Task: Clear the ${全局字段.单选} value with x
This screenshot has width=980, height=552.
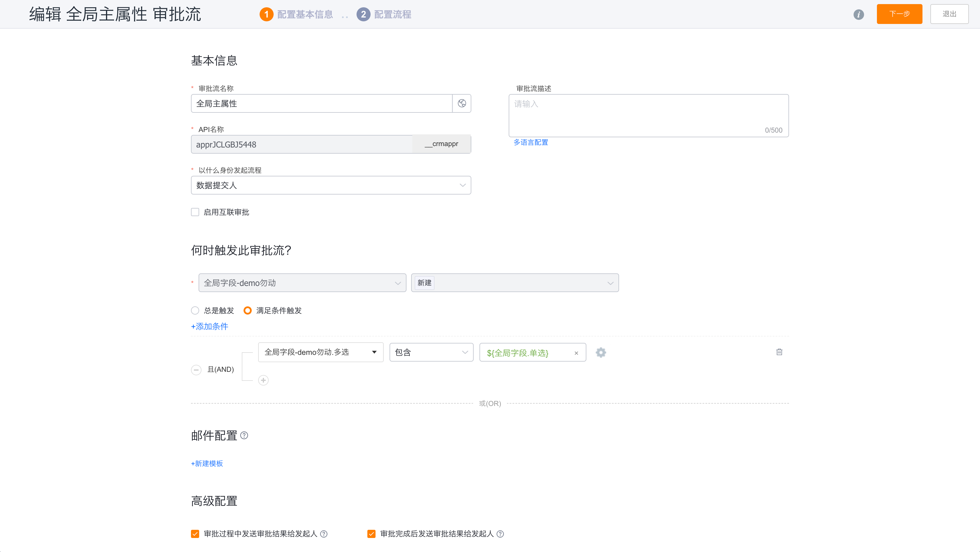Action: click(576, 353)
